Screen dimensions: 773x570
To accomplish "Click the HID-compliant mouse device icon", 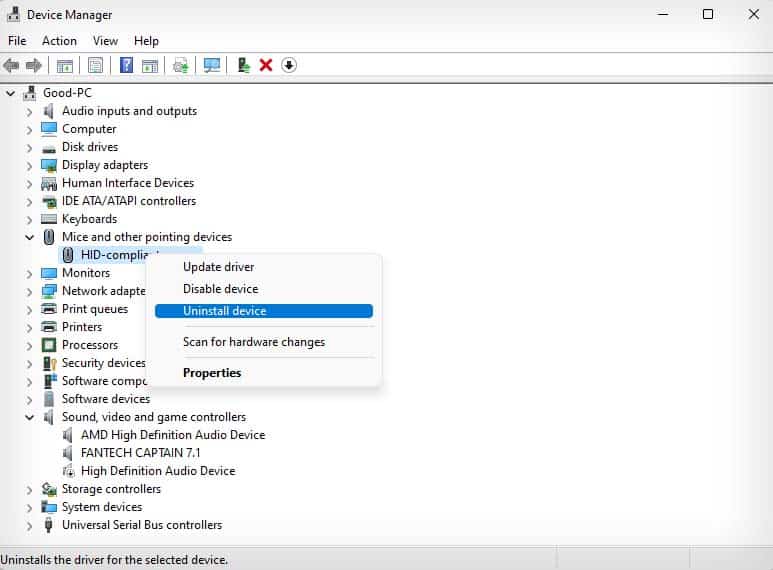I will [x=68, y=255].
